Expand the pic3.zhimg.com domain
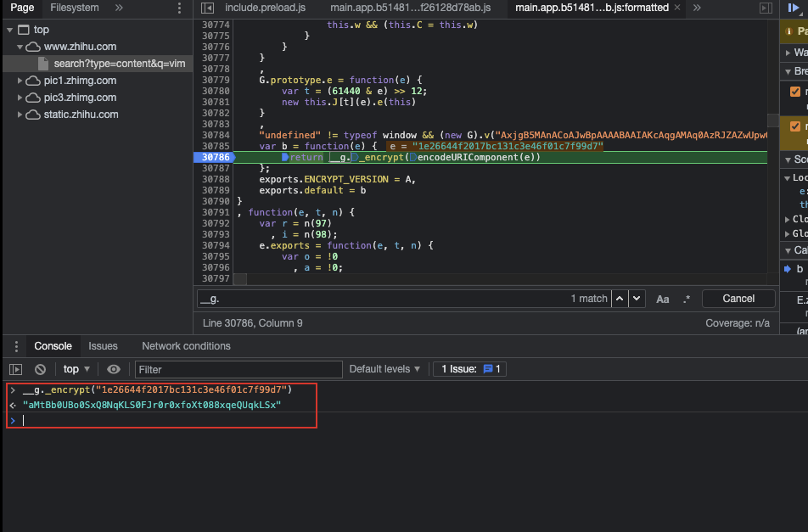The width and height of the screenshot is (808, 532). (x=20, y=98)
